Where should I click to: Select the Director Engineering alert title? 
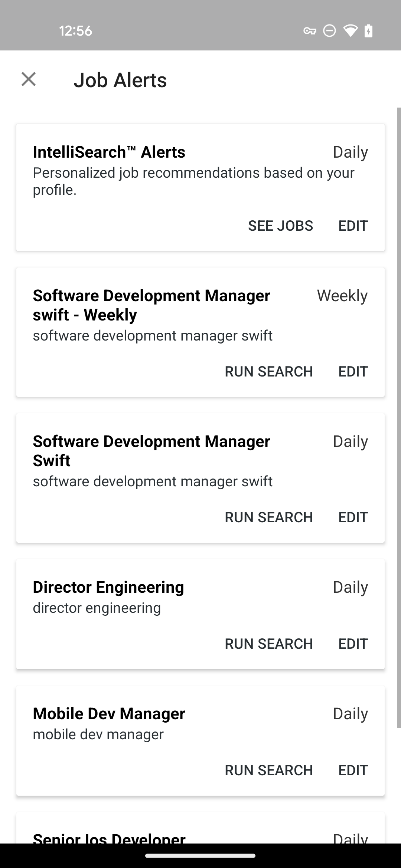pyautogui.click(x=108, y=587)
